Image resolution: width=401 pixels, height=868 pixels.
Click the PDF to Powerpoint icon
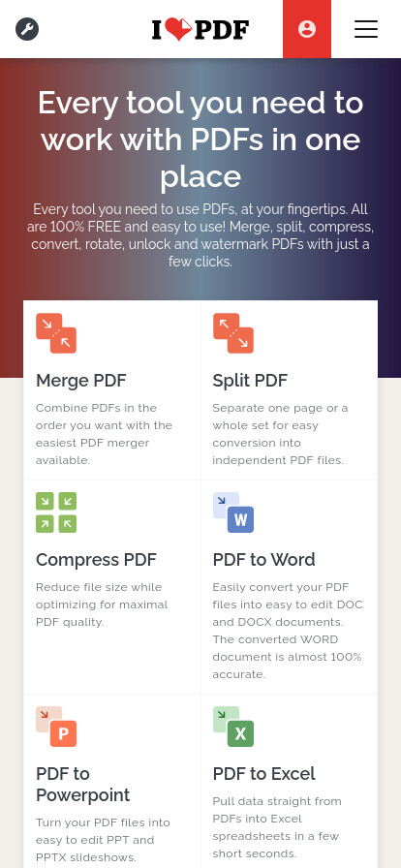click(x=56, y=727)
